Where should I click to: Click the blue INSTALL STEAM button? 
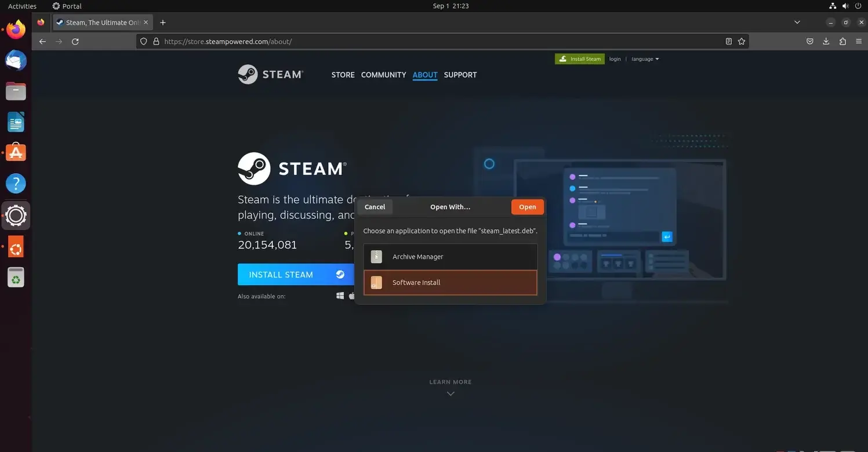point(296,275)
